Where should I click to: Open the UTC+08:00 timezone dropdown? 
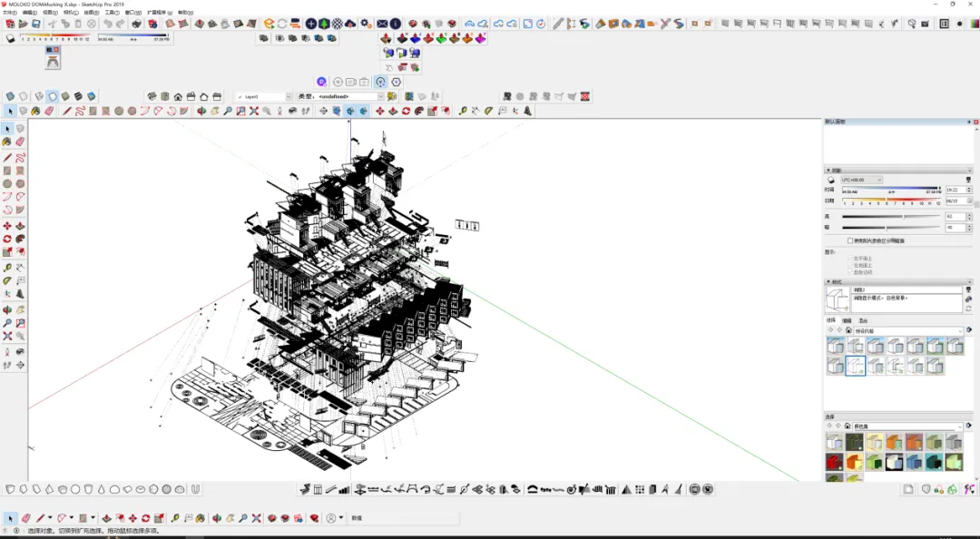pos(861,180)
